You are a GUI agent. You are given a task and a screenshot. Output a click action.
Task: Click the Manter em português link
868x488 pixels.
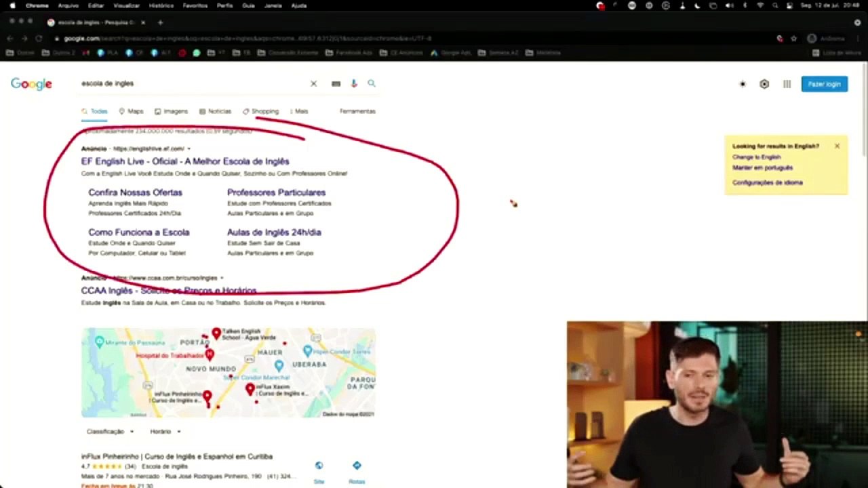click(762, 167)
